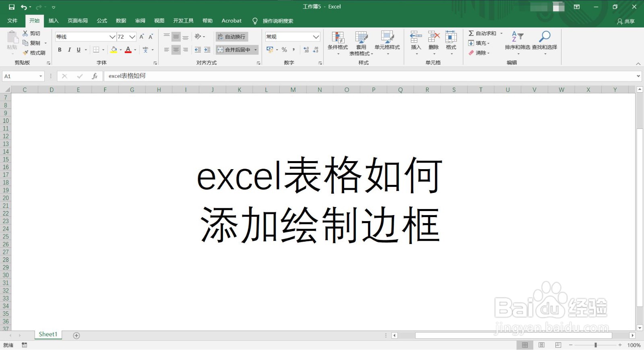Toggle 自动换行 wrap text
The width and height of the screenshot is (644, 350).
[231, 37]
